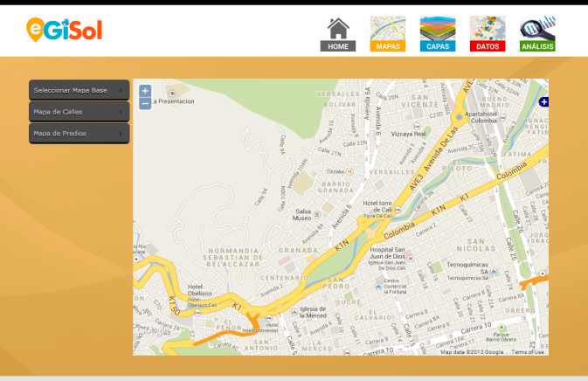Click the Iglesia de la Merced marker
Image resolution: width=588 pixels, height=381 pixels.
294,312
